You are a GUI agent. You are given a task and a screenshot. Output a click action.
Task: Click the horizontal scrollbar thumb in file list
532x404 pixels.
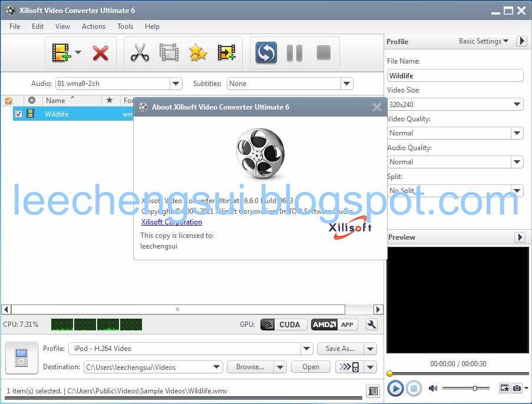click(178, 309)
